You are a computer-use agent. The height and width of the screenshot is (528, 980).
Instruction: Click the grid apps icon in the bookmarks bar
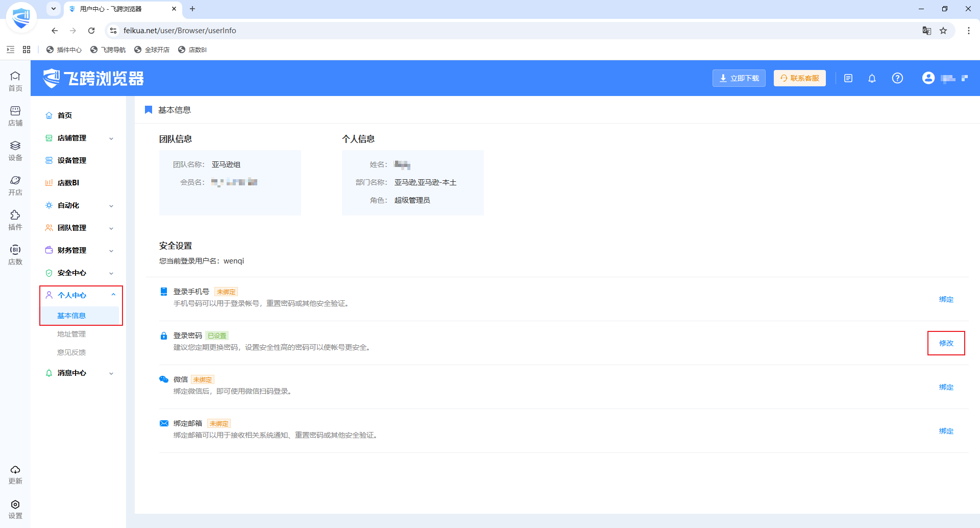pyautogui.click(x=27, y=50)
